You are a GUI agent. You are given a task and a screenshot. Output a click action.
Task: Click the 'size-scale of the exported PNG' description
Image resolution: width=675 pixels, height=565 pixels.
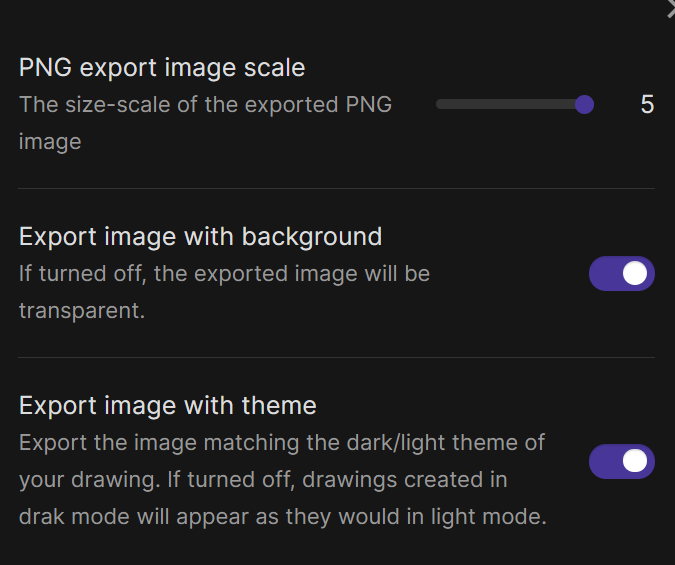pos(229,105)
